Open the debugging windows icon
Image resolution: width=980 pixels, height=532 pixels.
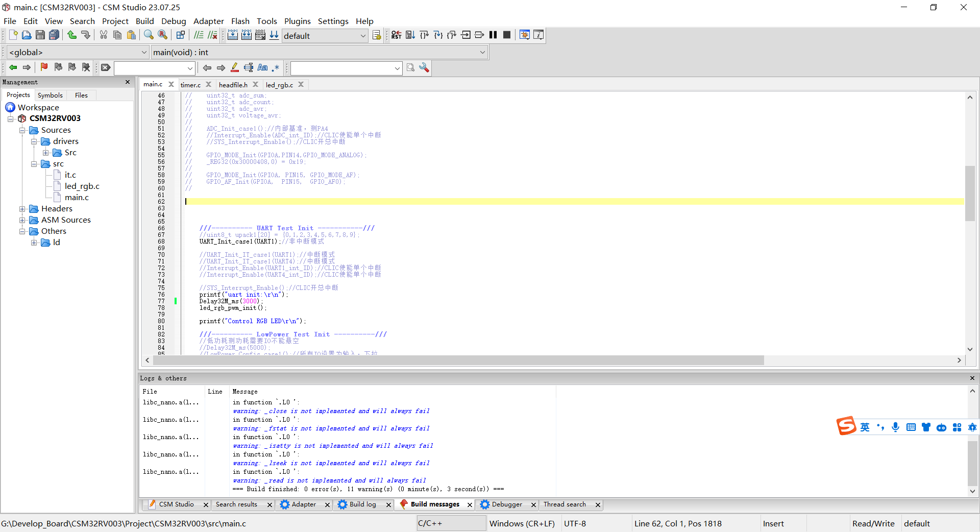click(524, 35)
